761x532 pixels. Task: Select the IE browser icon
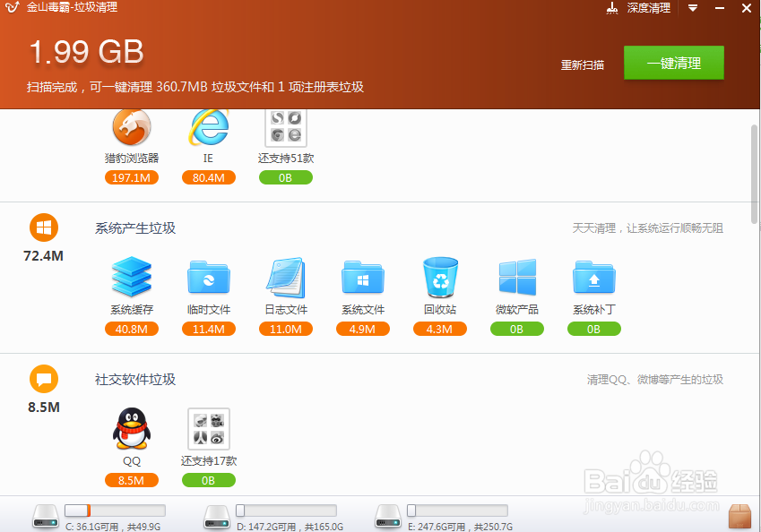209,127
